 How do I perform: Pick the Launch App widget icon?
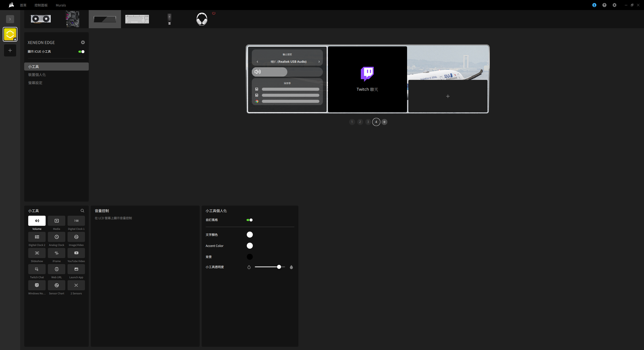point(76,269)
